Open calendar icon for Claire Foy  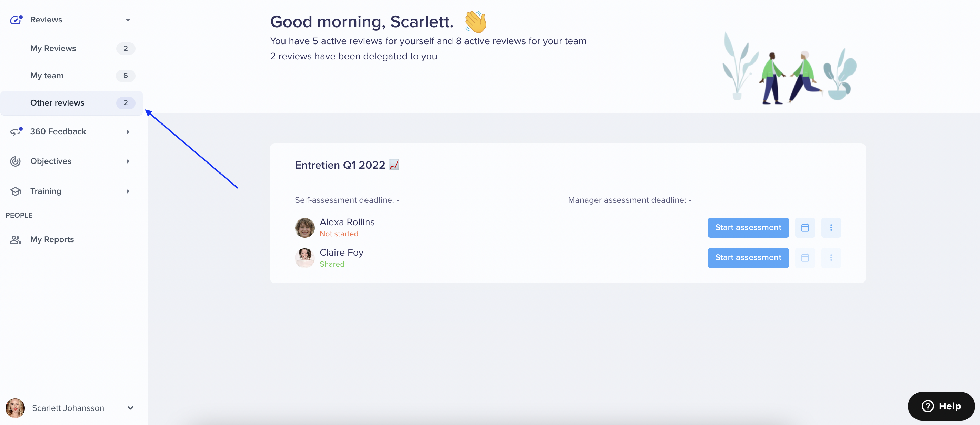click(805, 258)
